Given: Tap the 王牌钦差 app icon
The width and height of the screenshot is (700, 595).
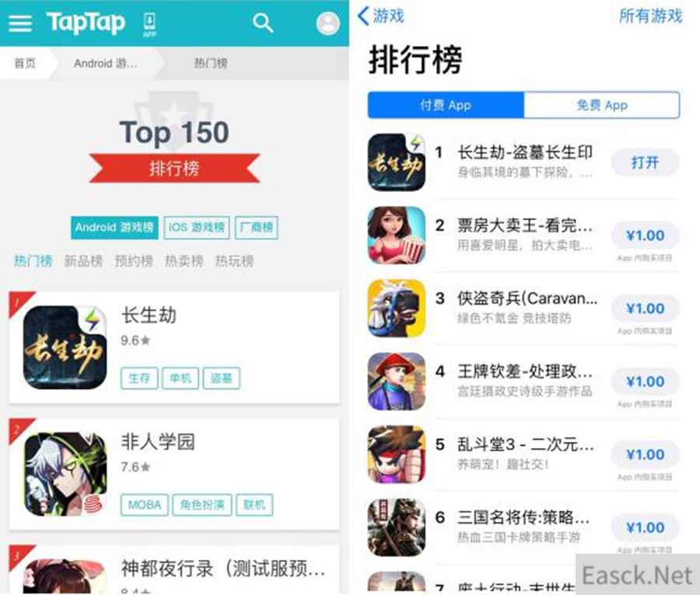Looking at the screenshot, I should [x=397, y=382].
